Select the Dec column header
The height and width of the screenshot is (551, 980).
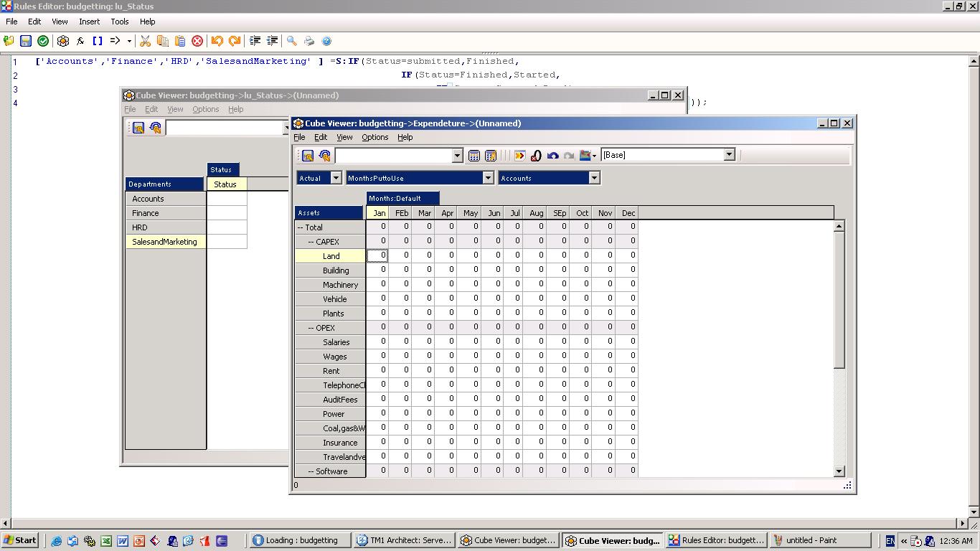pos(627,212)
